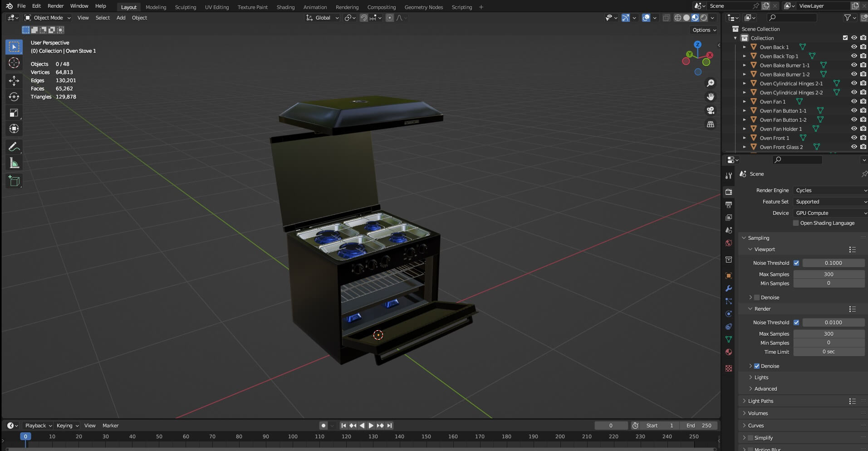
Task: Switch to rendered viewport shading
Action: 704,18
